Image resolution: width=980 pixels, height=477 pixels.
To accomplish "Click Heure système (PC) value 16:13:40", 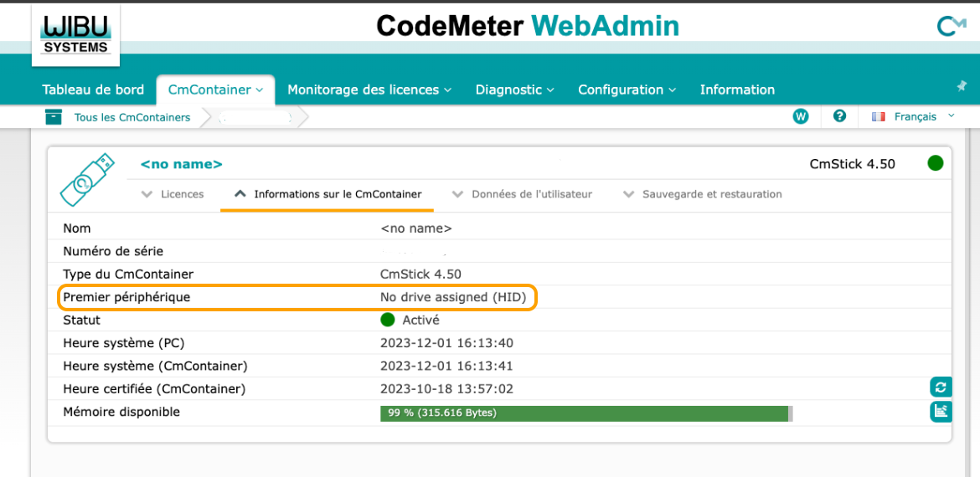I will 446,343.
